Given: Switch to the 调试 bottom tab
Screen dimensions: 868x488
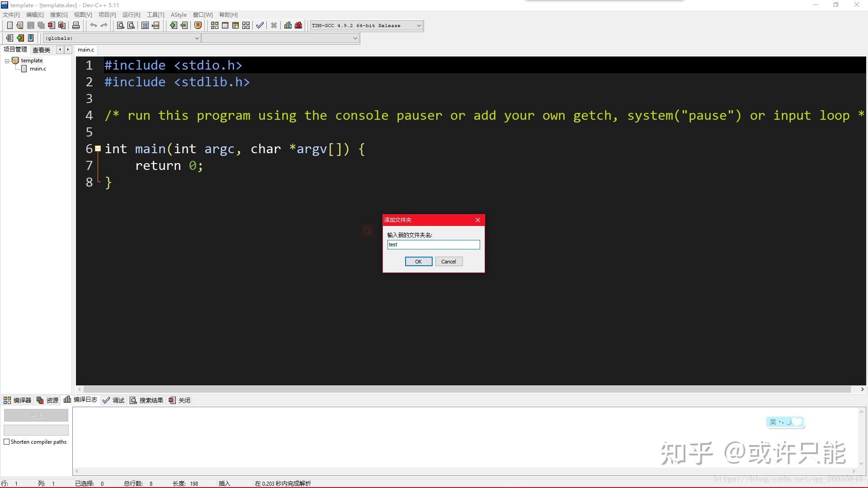Looking at the screenshot, I should coord(113,400).
